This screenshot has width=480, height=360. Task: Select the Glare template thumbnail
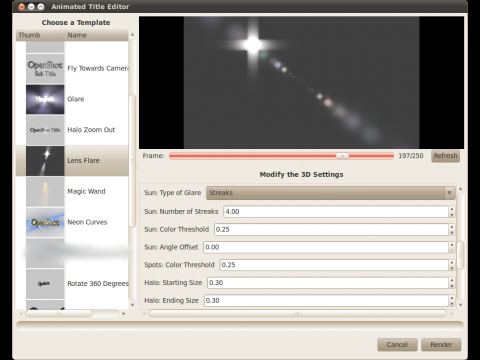pos(45,99)
